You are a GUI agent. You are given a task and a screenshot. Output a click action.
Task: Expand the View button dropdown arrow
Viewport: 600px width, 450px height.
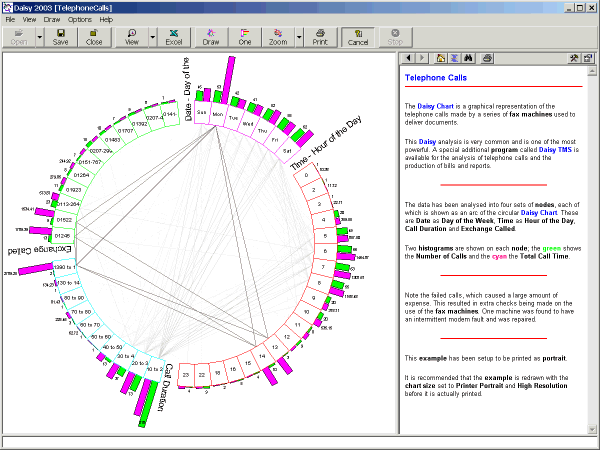click(x=152, y=37)
